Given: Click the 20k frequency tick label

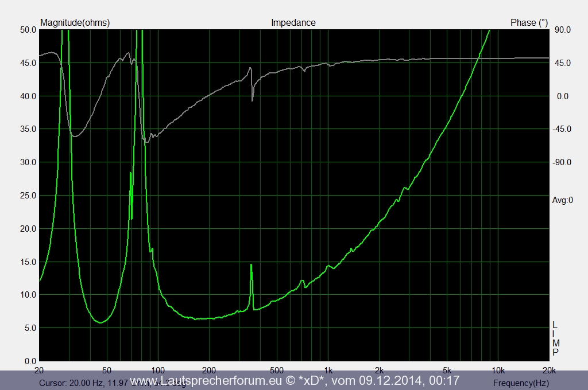Looking at the screenshot, I should pos(548,370).
